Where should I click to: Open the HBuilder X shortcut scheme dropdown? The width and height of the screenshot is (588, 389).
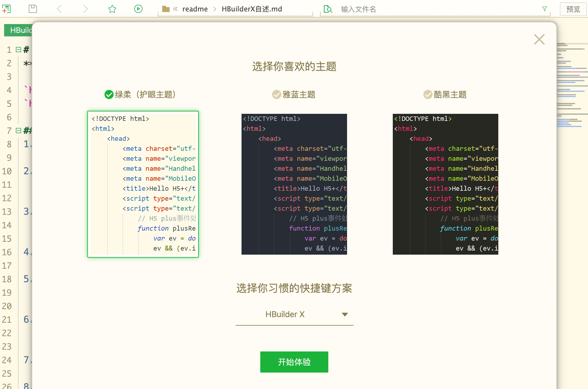coord(294,314)
